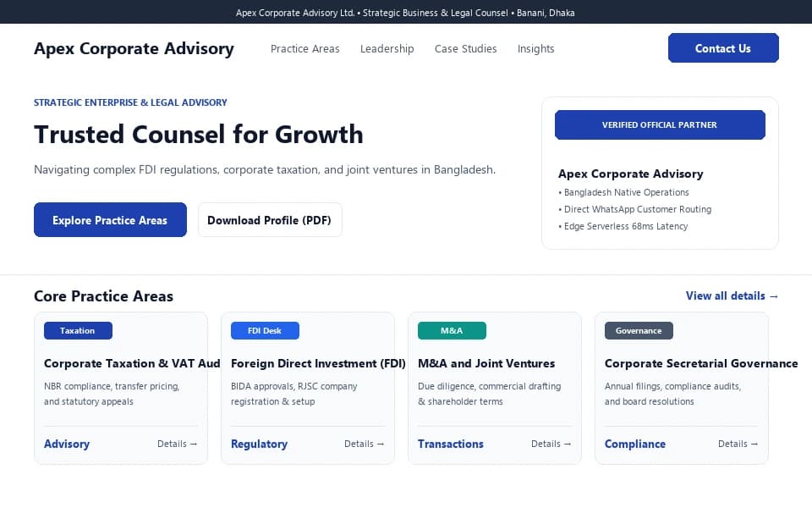Go to the Leadership nav item
This screenshot has height=508, width=812.
point(387,49)
